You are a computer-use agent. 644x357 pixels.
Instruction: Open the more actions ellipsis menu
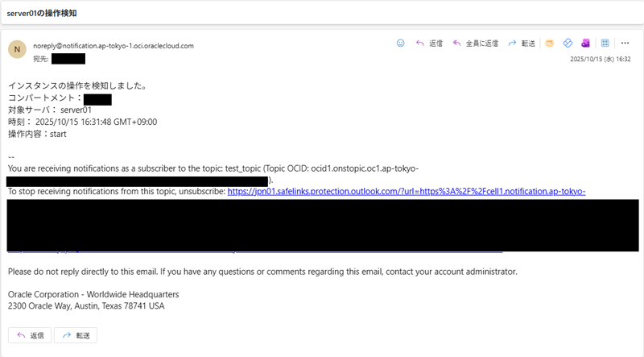pyautogui.click(x=625, y=44)
